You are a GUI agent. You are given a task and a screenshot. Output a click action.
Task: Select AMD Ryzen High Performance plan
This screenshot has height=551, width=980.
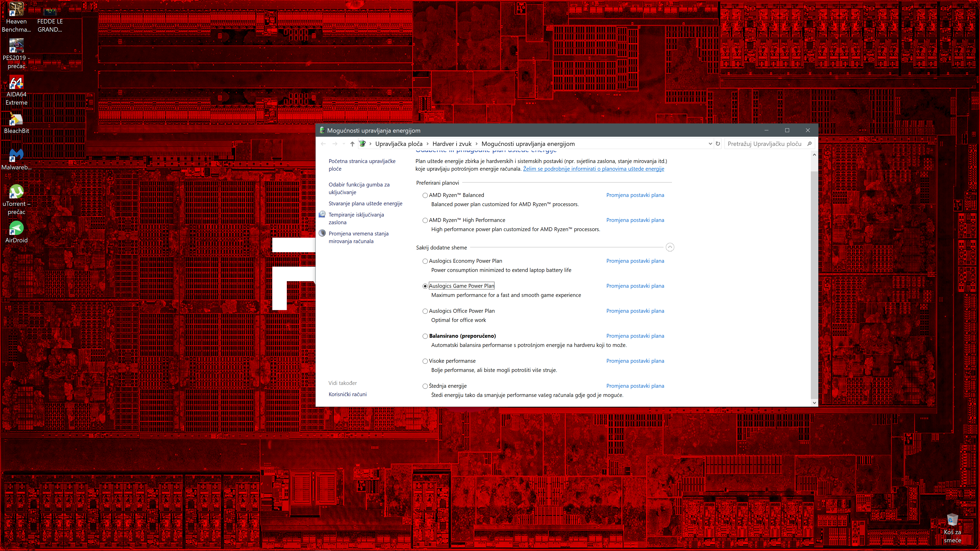pyautogui.click(x=425, y=221)
